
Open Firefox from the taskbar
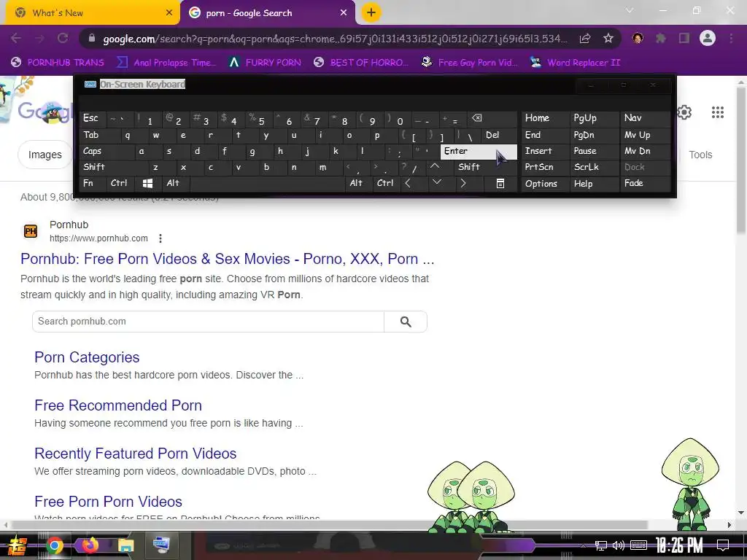click(x=90, y=545)
